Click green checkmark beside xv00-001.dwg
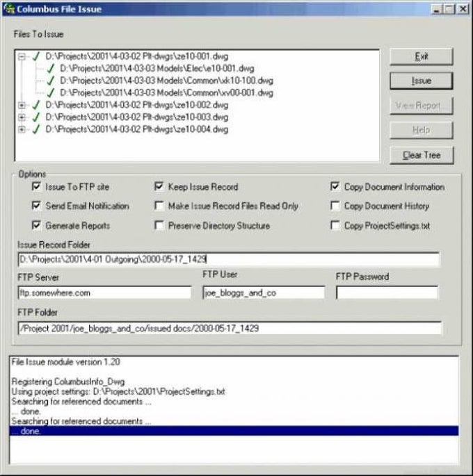 [50, 93]
